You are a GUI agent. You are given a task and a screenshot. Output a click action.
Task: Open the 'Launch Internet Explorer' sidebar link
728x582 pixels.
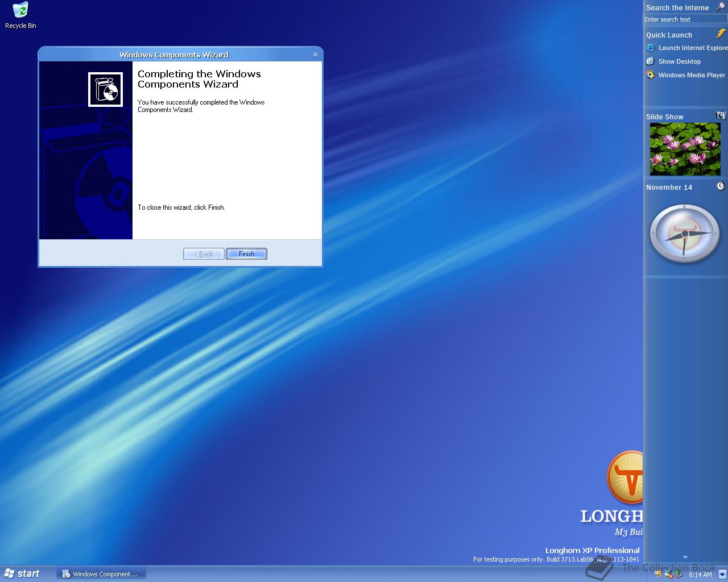pos(693,48)
